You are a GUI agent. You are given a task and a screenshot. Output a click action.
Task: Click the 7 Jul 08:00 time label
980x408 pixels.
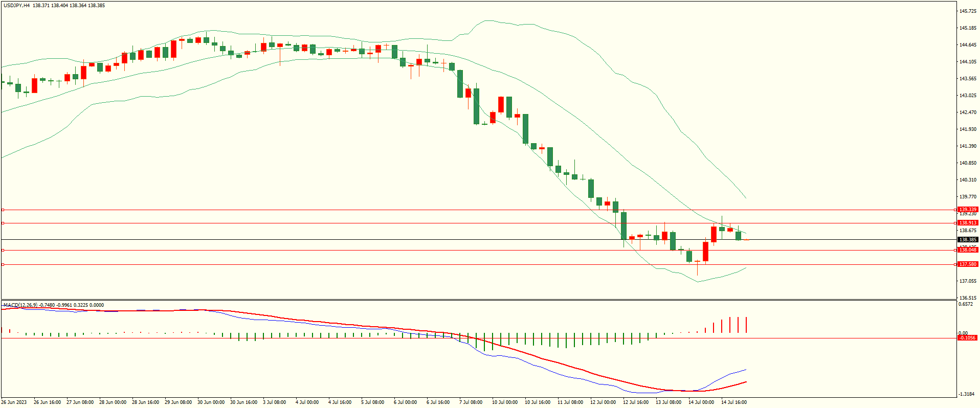(471, 402)
